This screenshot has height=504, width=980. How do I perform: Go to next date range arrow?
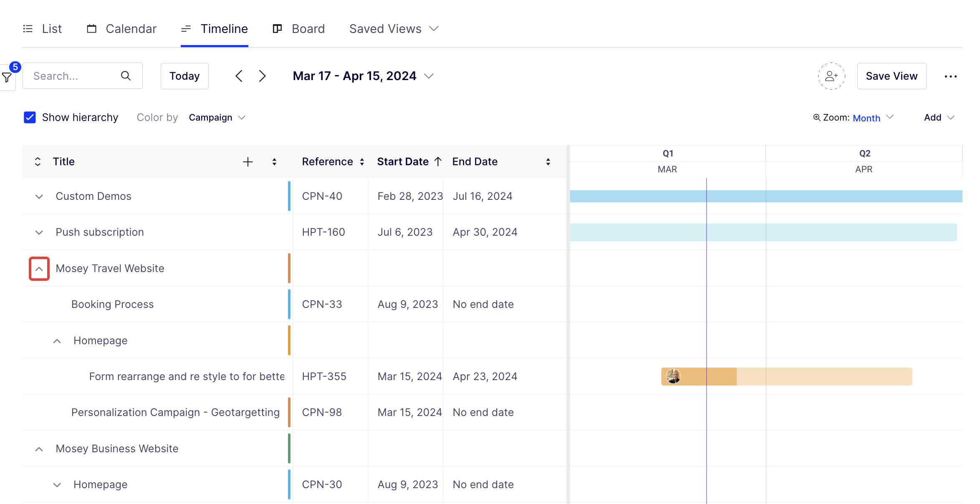click(262, 76)
